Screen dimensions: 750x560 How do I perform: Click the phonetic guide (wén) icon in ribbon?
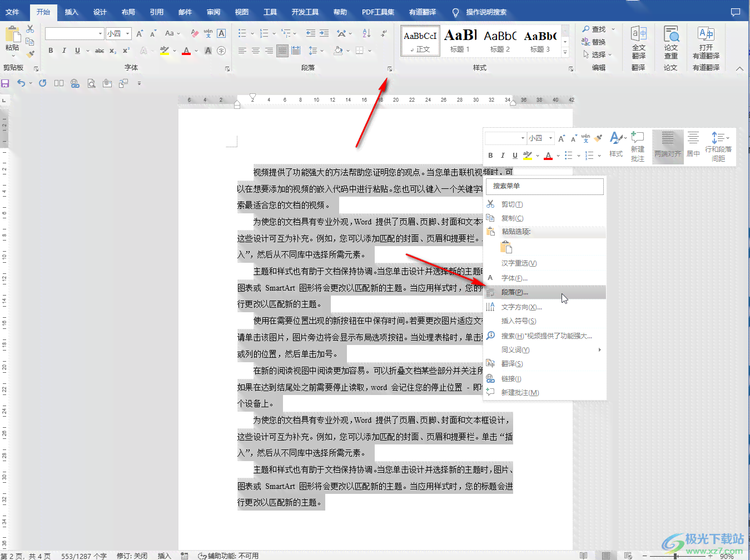208,33
